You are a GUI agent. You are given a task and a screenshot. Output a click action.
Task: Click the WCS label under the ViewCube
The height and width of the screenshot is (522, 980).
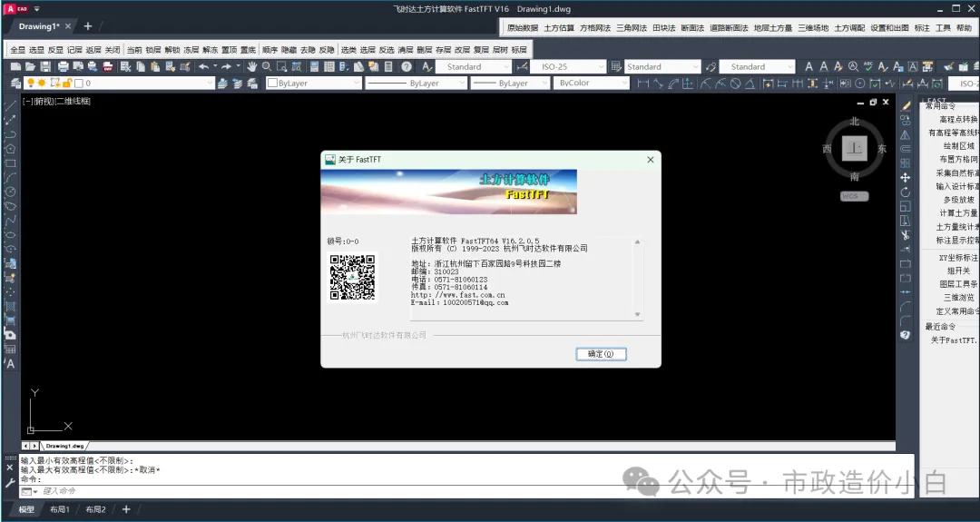point(854,196)
